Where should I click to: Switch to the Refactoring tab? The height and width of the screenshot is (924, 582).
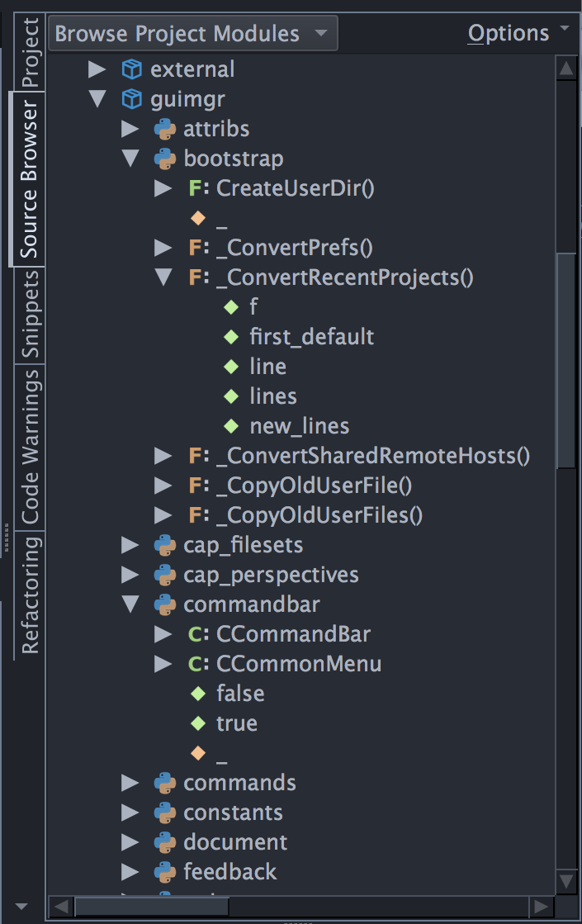(x=30, y=595)
